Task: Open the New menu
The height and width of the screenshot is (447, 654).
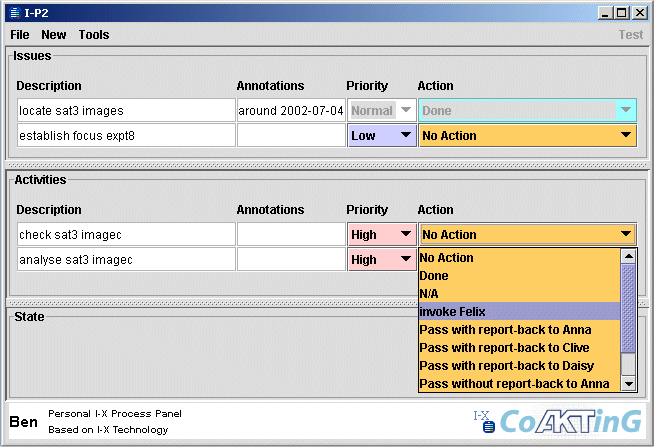Action: coord(54,35)
